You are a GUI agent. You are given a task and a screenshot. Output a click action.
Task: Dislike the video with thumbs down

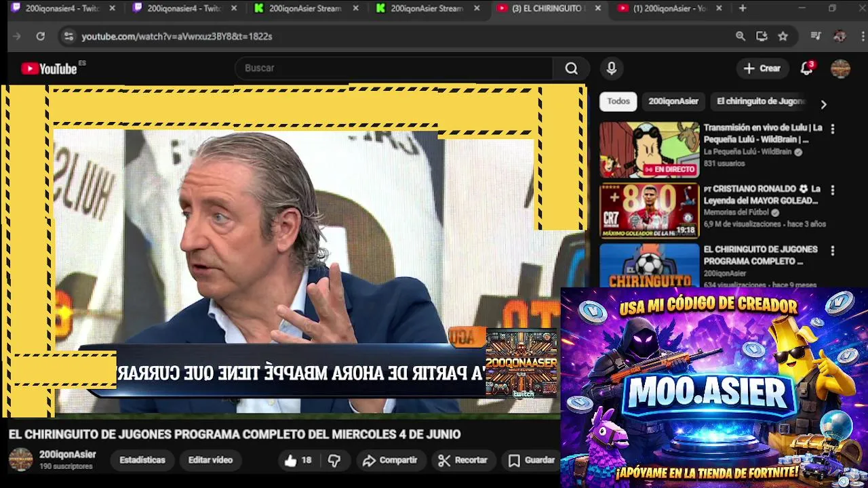pyautogui.click(x=334, y=460)
